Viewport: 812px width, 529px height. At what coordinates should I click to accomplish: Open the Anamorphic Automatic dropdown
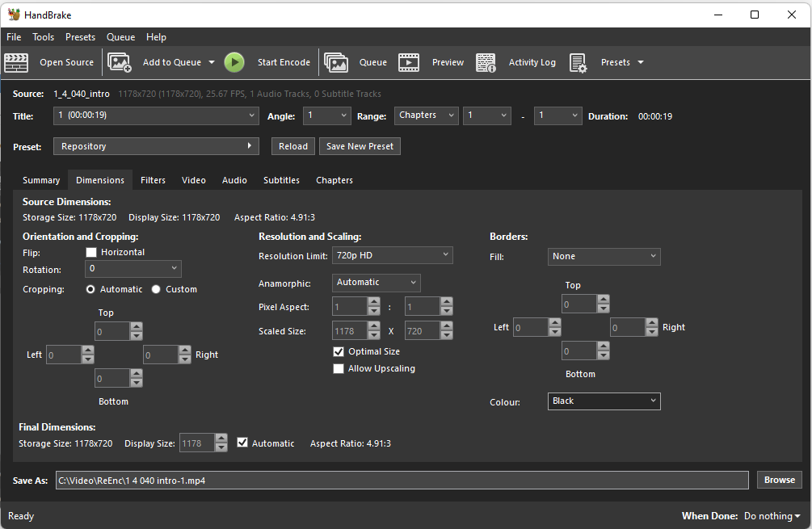click(376, 283)
